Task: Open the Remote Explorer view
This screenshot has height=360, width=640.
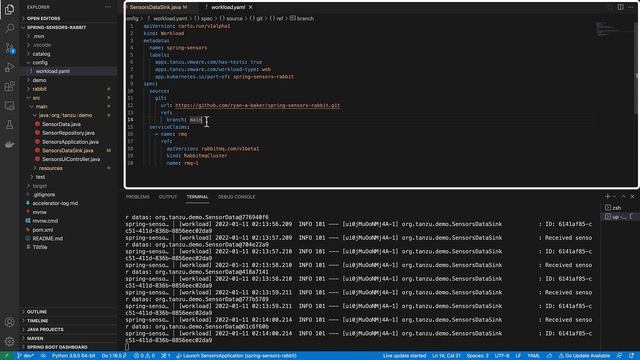Action: (9, 106)
